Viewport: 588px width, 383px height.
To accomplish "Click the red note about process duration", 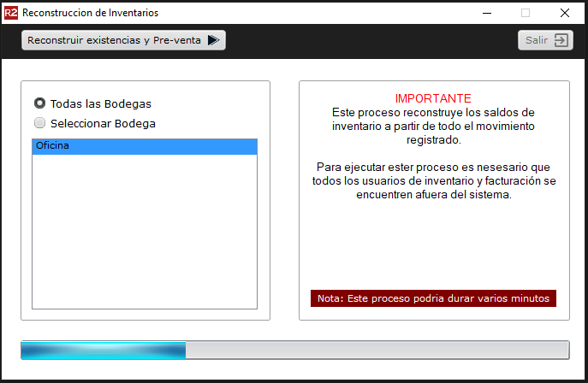I will point(433,298).
